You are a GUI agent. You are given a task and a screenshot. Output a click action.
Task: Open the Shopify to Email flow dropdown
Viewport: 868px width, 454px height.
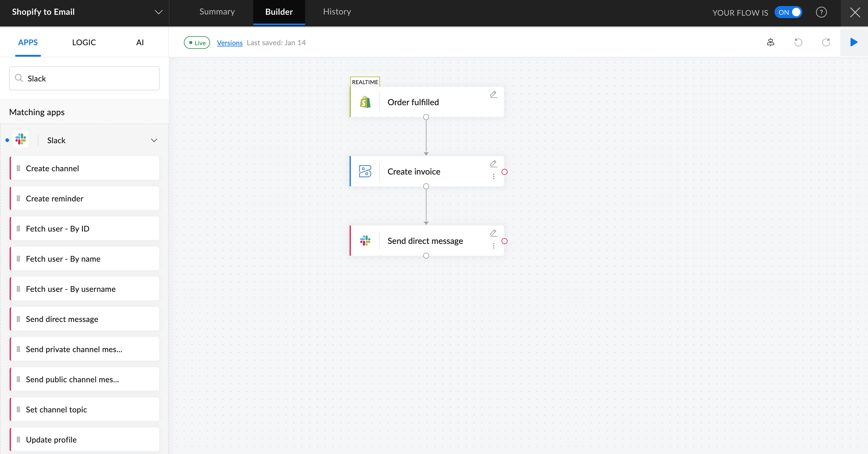(x=158, y=12)
